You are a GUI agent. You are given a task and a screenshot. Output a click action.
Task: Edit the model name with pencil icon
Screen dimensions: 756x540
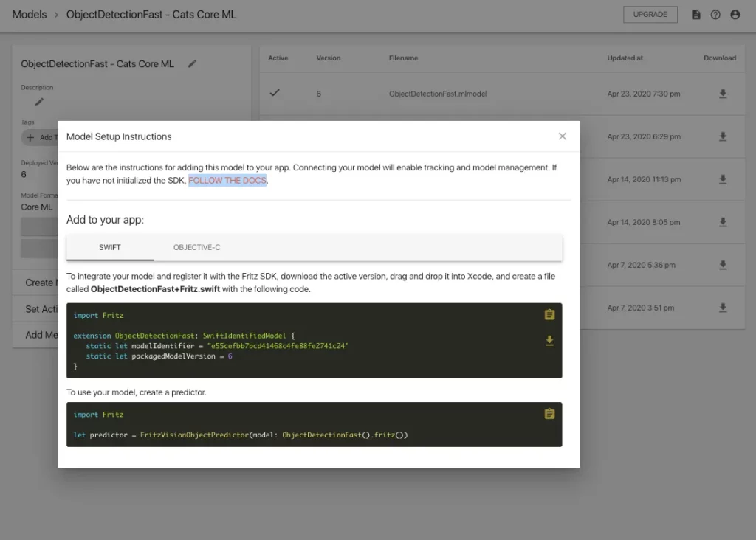coord(193,63)
